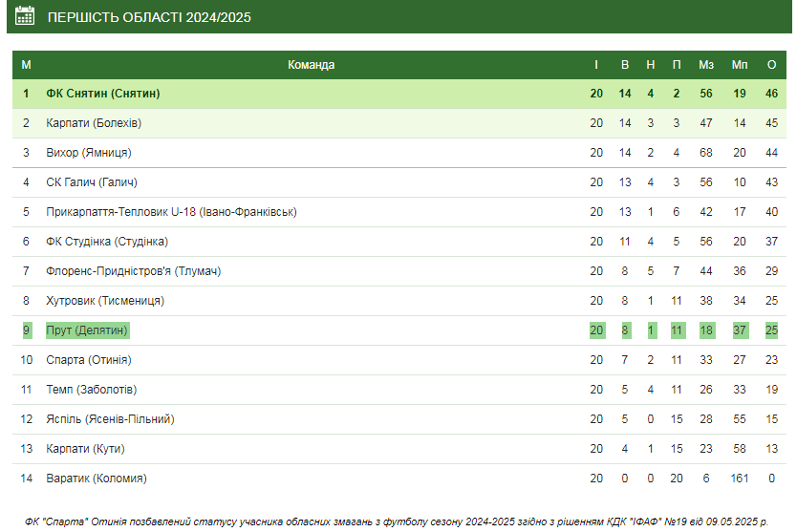Select Карпати (Кути) team name
Screen dimensions: 797x532
pyautogui.click(x=85, y=449)
